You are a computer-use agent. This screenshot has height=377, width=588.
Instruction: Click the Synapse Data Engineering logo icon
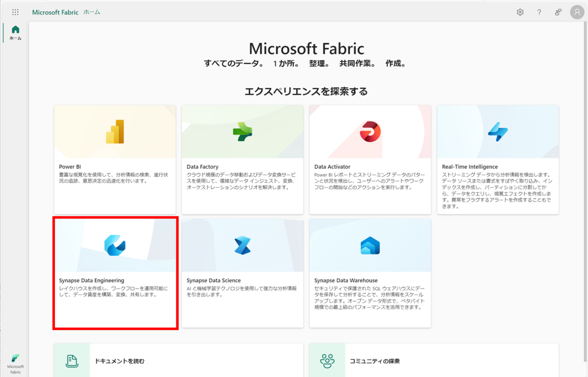[115, 245]
